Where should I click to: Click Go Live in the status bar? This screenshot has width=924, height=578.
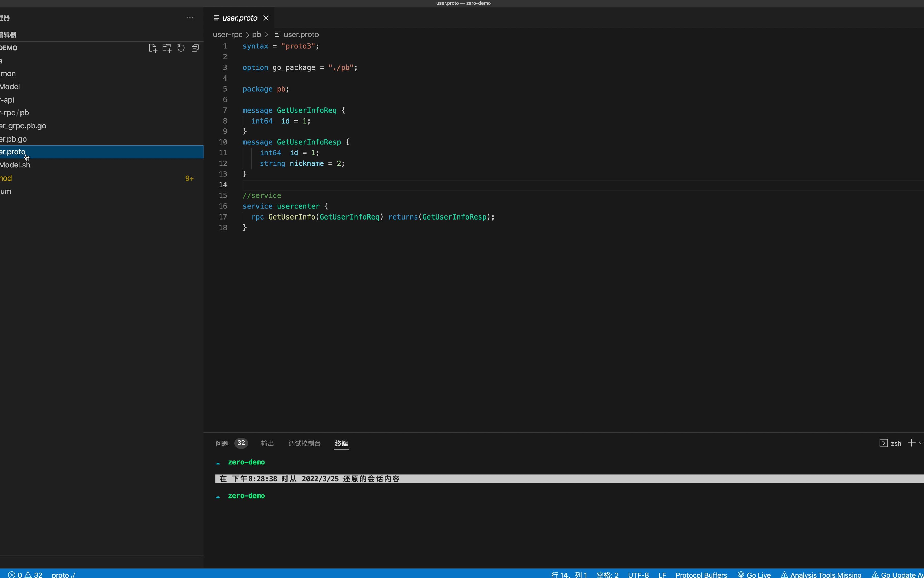[x=754, y=575]
